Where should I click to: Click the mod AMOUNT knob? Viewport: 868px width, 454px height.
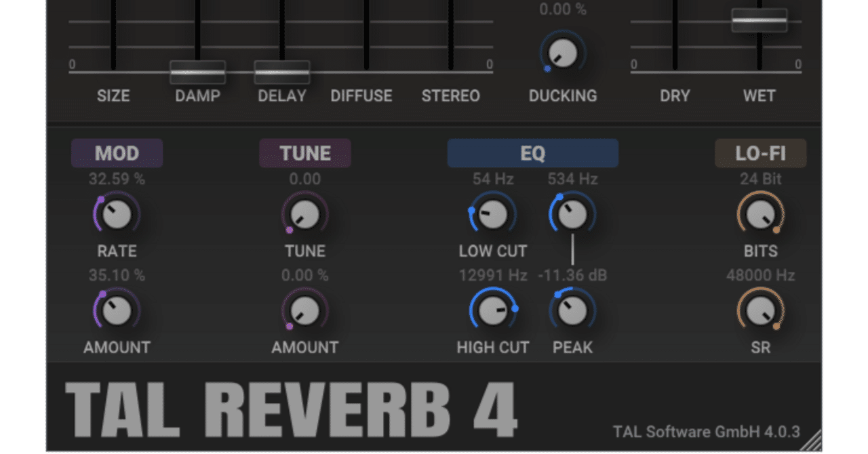click(x=116, y=310)
